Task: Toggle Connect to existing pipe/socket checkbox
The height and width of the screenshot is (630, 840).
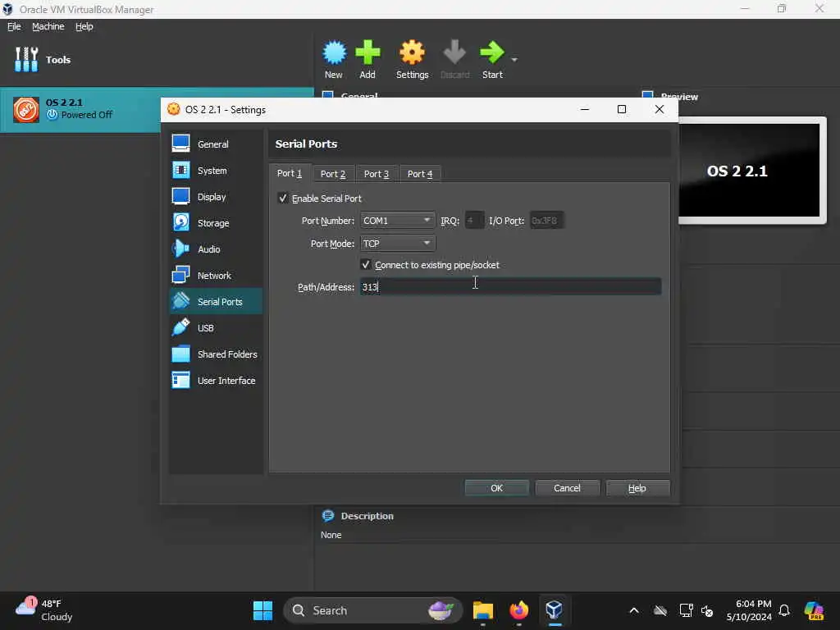Action: [366, 265]
